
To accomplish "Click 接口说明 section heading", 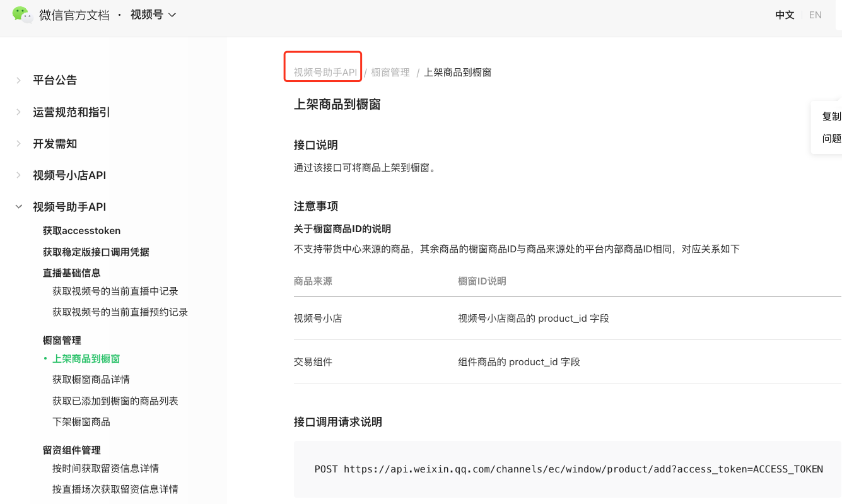I will tap(316, 145).
